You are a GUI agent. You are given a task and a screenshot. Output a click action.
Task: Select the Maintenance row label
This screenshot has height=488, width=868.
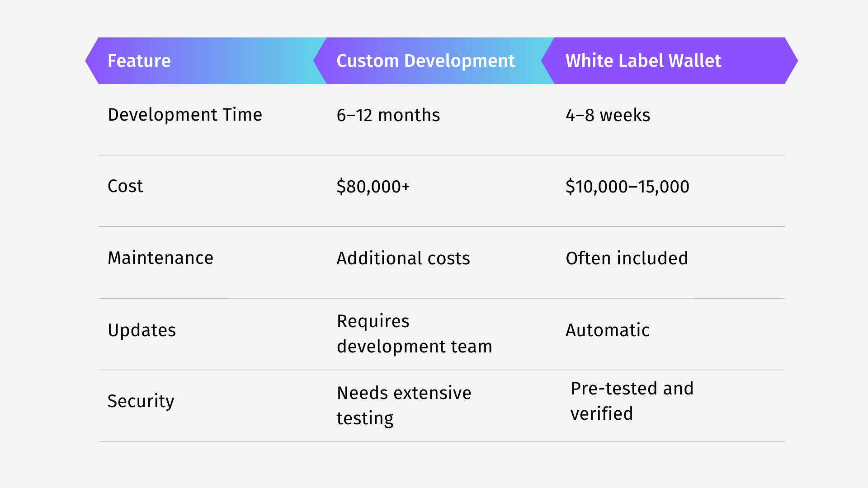160,258
